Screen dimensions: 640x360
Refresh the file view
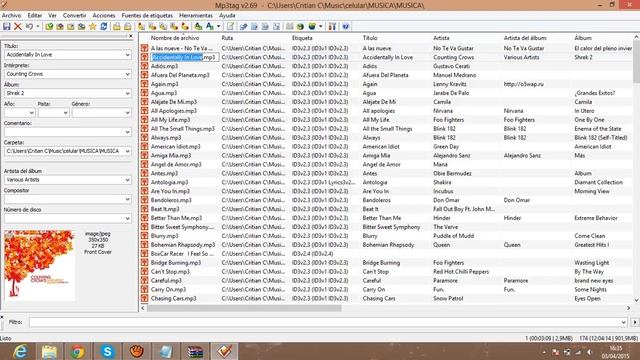104,27
